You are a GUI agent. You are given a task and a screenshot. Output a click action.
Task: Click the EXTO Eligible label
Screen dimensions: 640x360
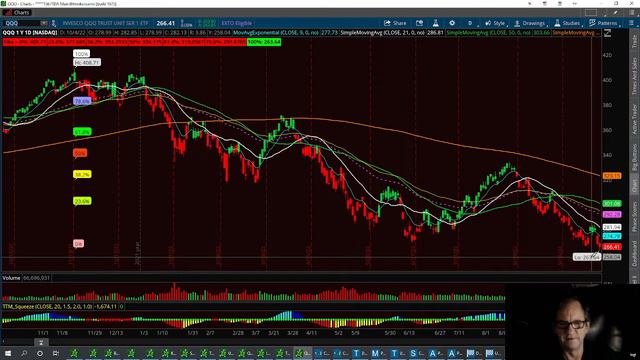[x=237, y=23]
